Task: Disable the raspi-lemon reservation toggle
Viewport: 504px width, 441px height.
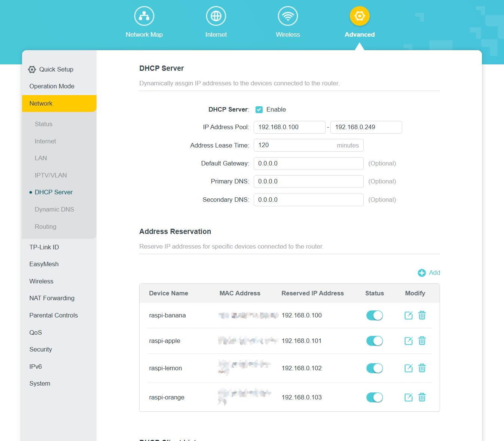Action: pyautogui.click(x=375, y=368)
